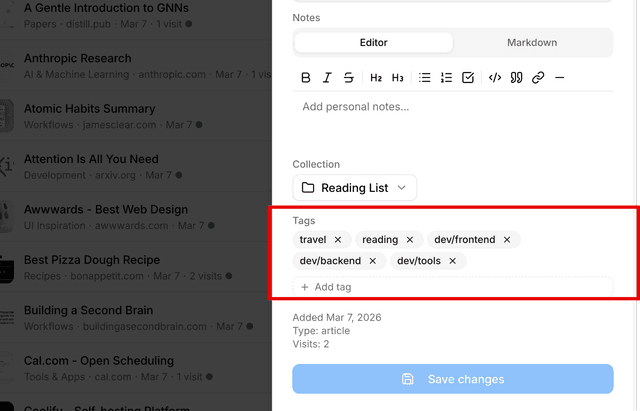Viewport: 640px width, 411px height.
Task: Insert bulleted list
Action: (x=424, y=78)
